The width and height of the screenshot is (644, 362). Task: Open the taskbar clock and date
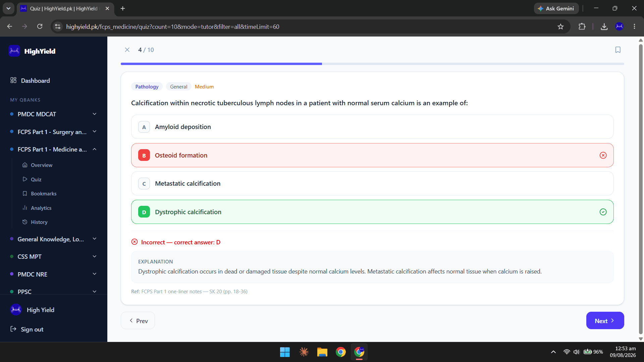(623, 352)
